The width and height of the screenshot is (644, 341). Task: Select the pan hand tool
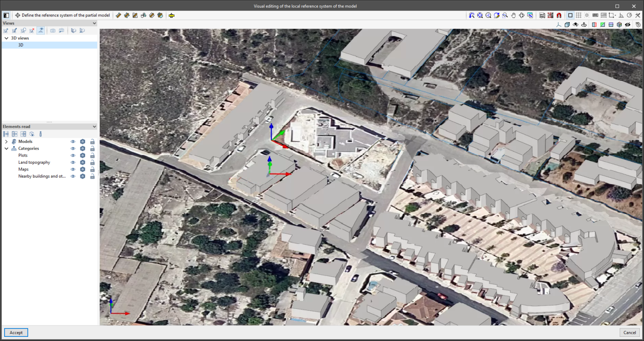[x=513, y=15]
